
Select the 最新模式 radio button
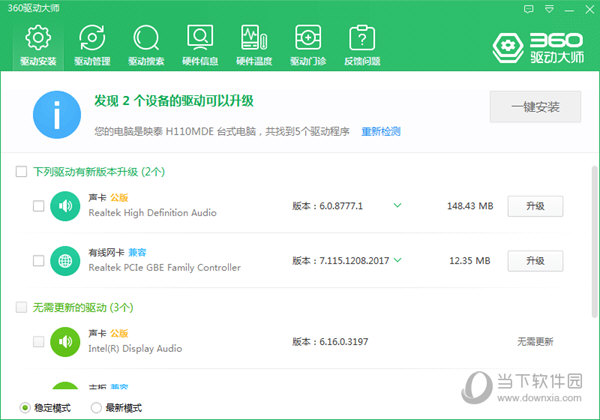[96, 408]
